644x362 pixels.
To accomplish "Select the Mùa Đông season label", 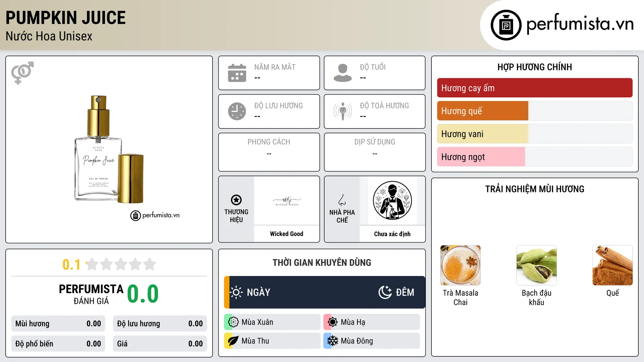I will point(357,341).
